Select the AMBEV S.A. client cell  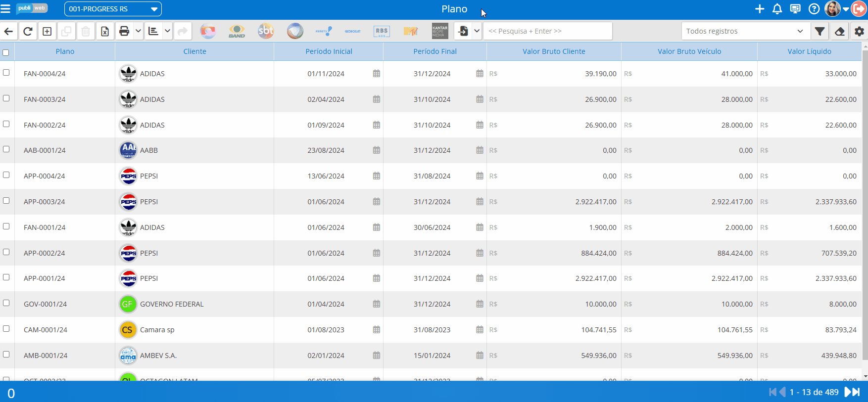click(194, 356)
